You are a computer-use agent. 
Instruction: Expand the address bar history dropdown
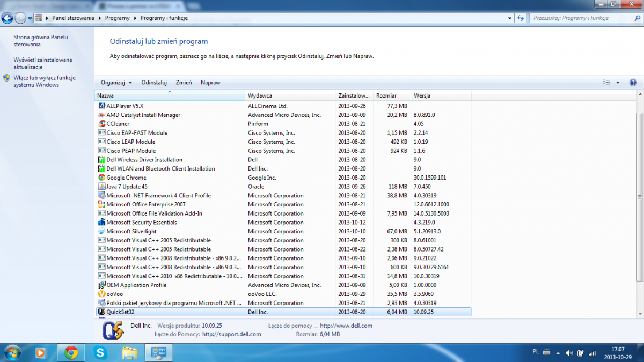tap(509, 18)
